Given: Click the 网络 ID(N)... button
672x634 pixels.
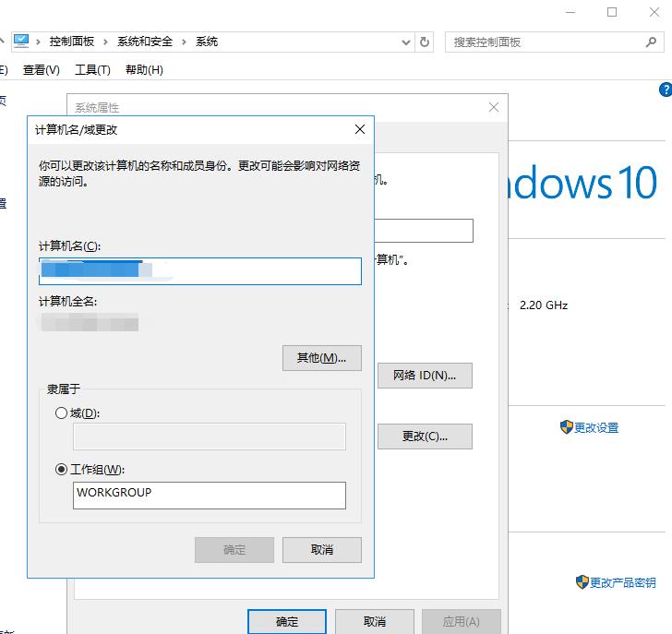Looking at the screenshot, I should [425, 376].
